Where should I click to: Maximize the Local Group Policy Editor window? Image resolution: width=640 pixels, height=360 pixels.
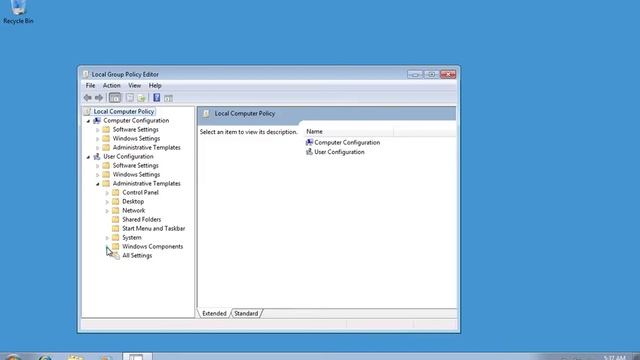pos(431,74)
